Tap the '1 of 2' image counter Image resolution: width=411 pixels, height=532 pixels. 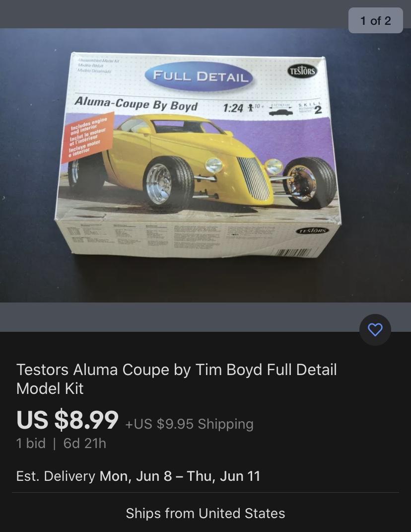375,21
